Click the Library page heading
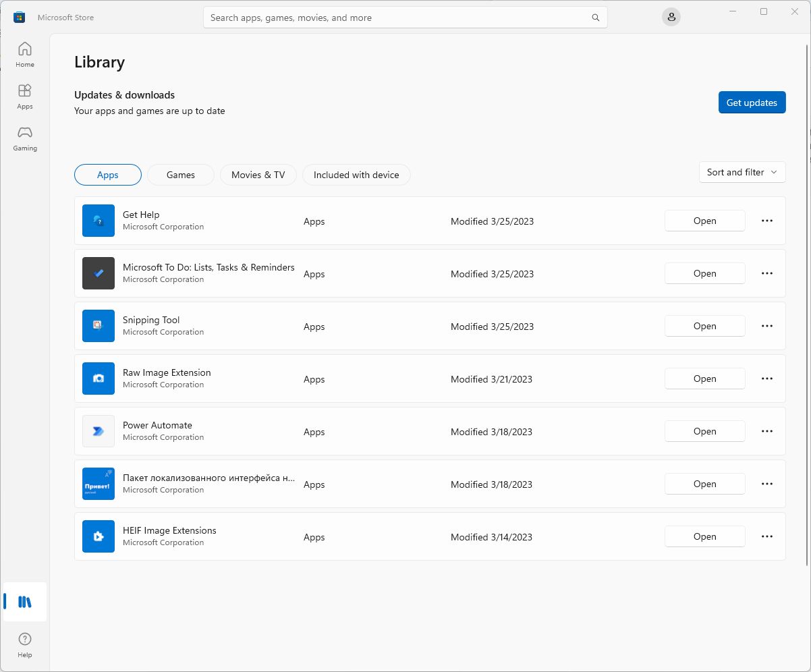Image resolution: width=811 pixels, height=672 pixels. pos(99,62)
